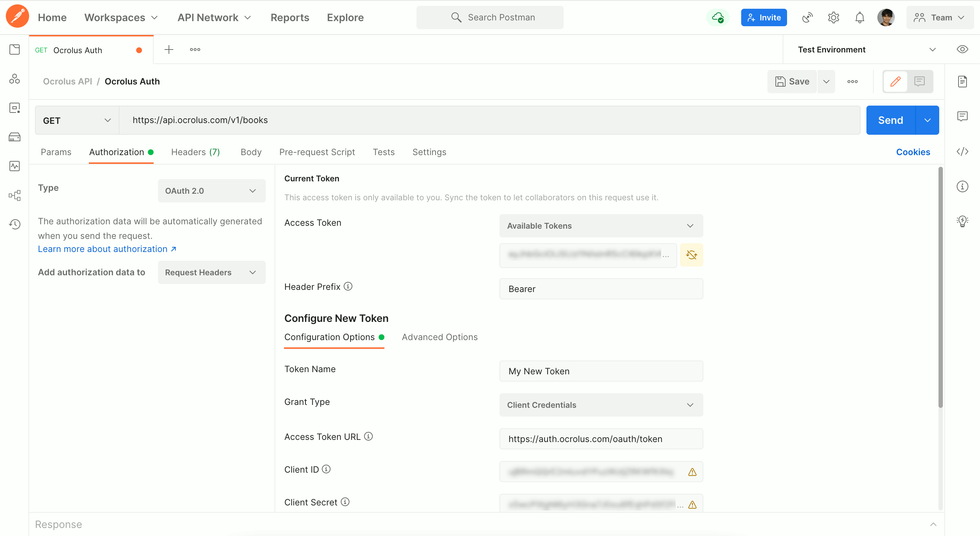Viewport: 980px width, 536px height.
Task: Switch to the Headers (7) tab
Action: [195, 152]
